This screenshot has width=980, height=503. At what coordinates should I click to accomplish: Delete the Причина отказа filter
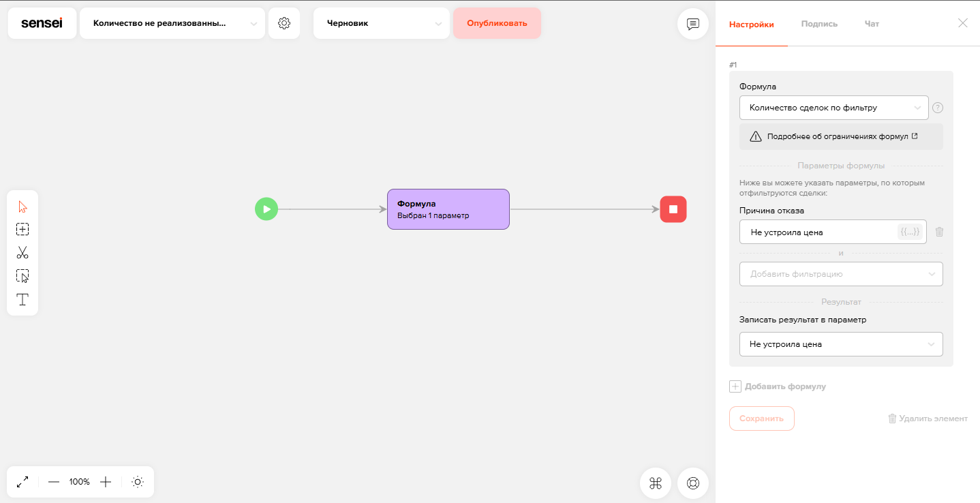pyautogui.click(x=939, y=232)
